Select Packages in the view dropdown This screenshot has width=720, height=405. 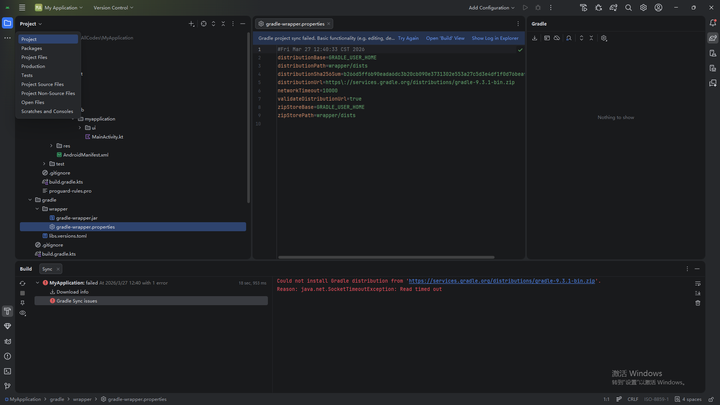[48, 48]
